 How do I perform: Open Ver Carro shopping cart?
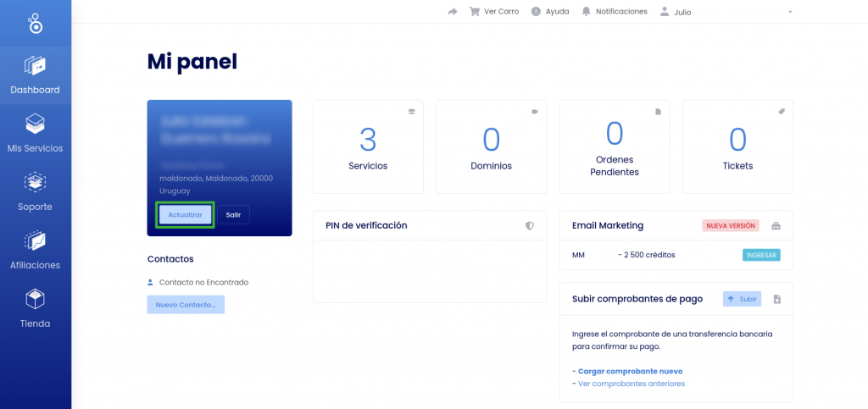(494, 12)
